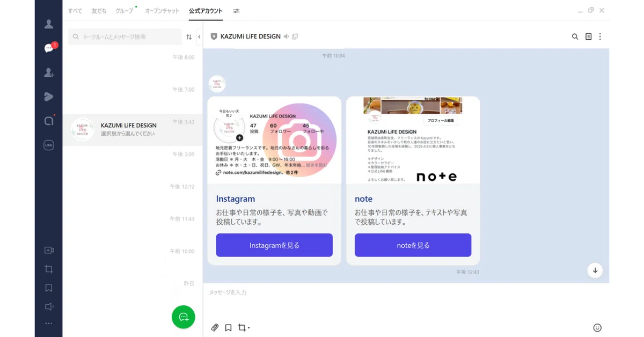Open the note profile preview image
Screen dimensions: 644x337
tap(413, 140)
